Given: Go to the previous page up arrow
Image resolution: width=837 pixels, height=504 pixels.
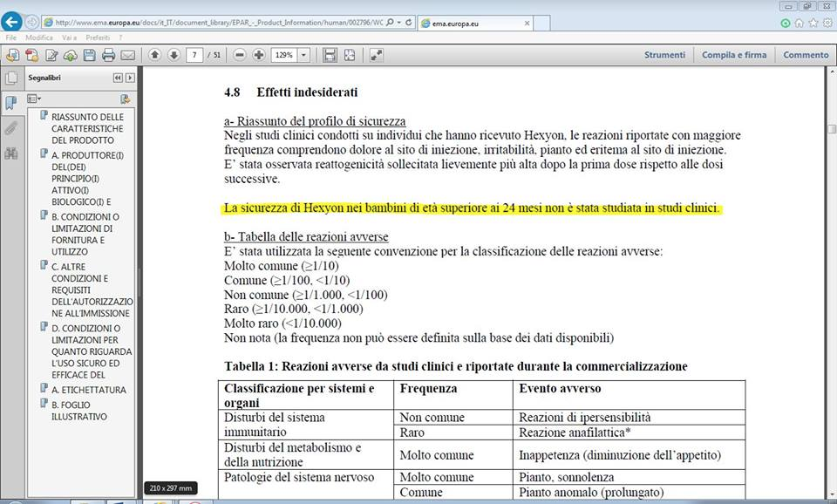Looking at the screenshot, I should pos(155,55).
